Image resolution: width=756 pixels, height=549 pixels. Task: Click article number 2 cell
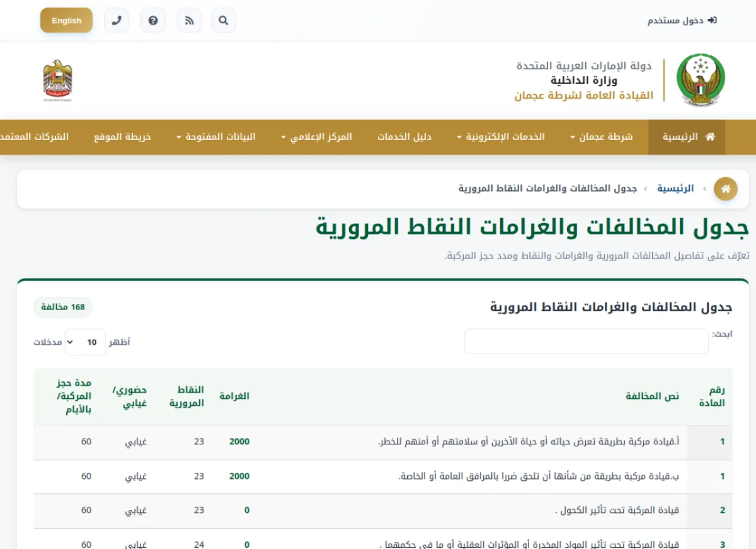[709, 511]
